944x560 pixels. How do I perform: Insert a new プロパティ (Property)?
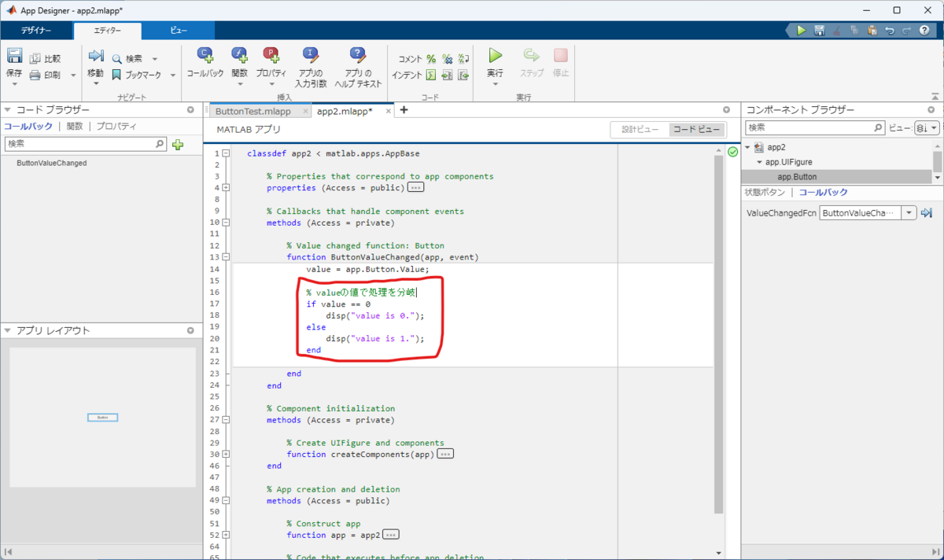[271, 54]
